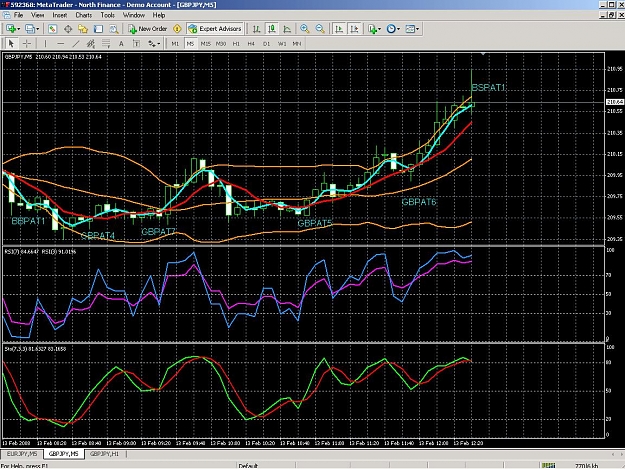Click the GBPAT7 chart label
The height and width of the screenshot is (469, 625).
click(x=158, y=232)
